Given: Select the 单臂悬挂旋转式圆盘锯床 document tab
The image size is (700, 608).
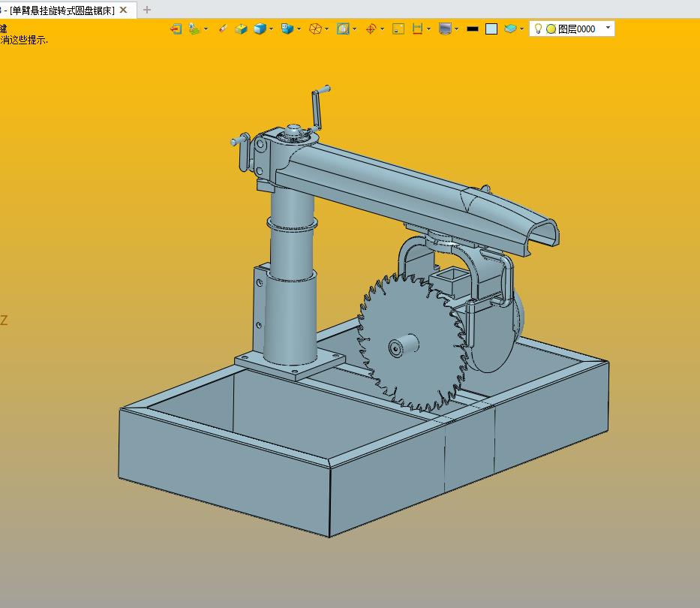Looking at the screenshot, I should 62,11.
